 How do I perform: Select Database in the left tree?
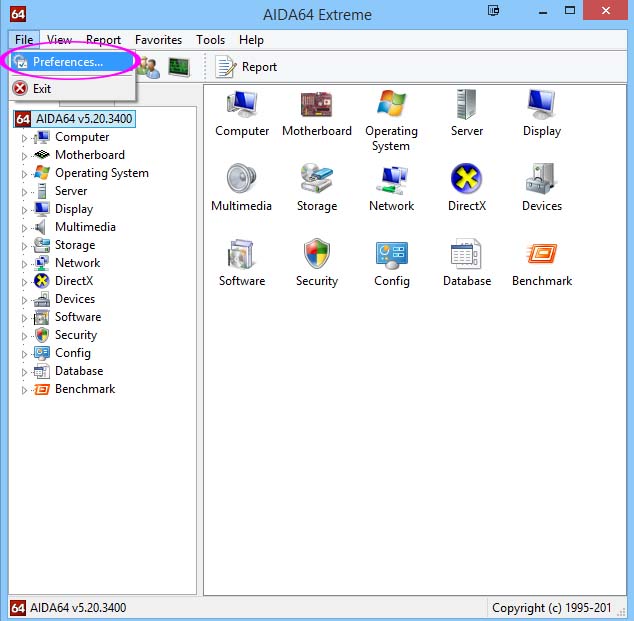[x=79, y=371]
